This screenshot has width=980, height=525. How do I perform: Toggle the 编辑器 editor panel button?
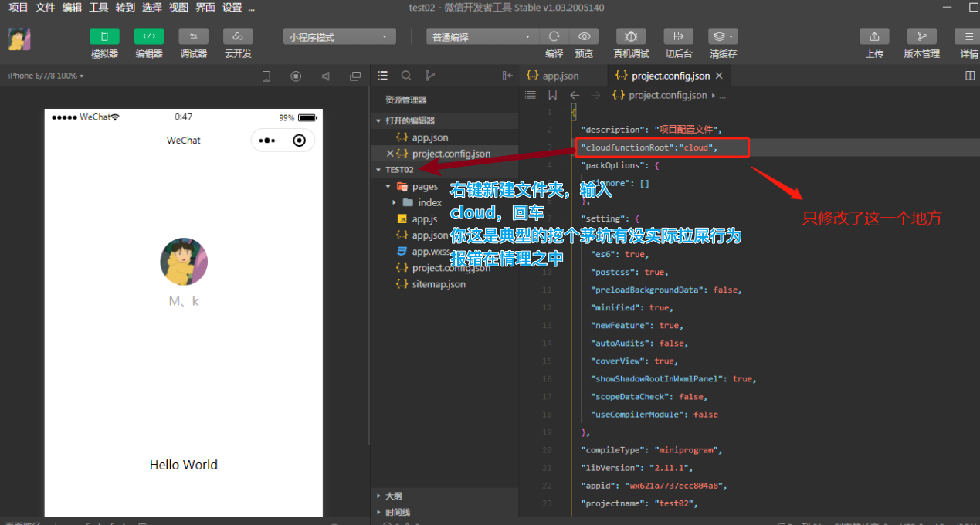pos(149,37)
